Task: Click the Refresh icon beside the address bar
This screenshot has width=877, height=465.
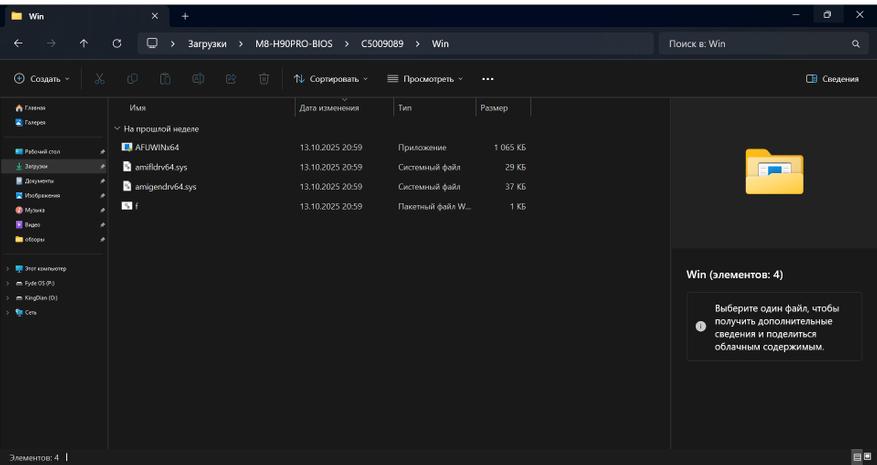Action: point(117,44)
